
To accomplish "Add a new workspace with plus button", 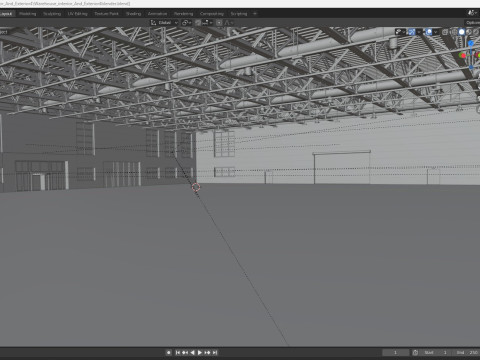I will [255, 14].
